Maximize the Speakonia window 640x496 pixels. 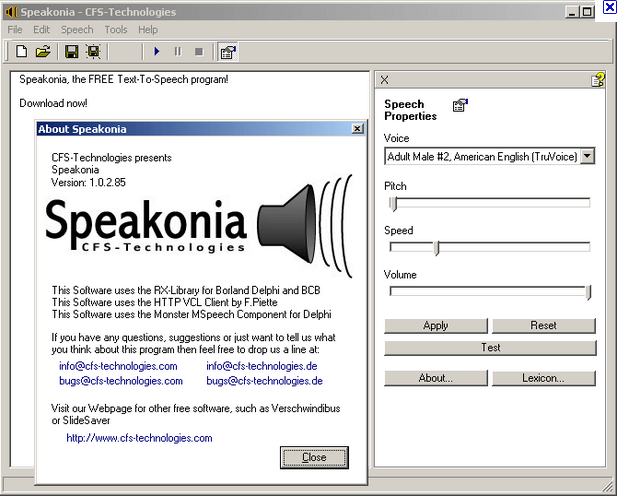point(587,12)
